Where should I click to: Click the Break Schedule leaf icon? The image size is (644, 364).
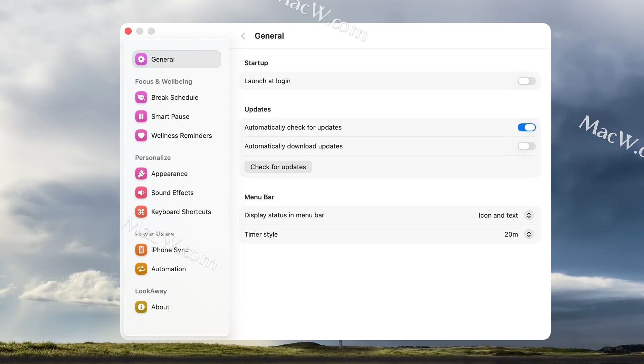141,97
